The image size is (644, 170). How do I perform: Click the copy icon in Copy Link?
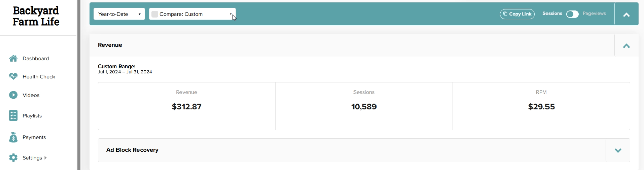505,14
